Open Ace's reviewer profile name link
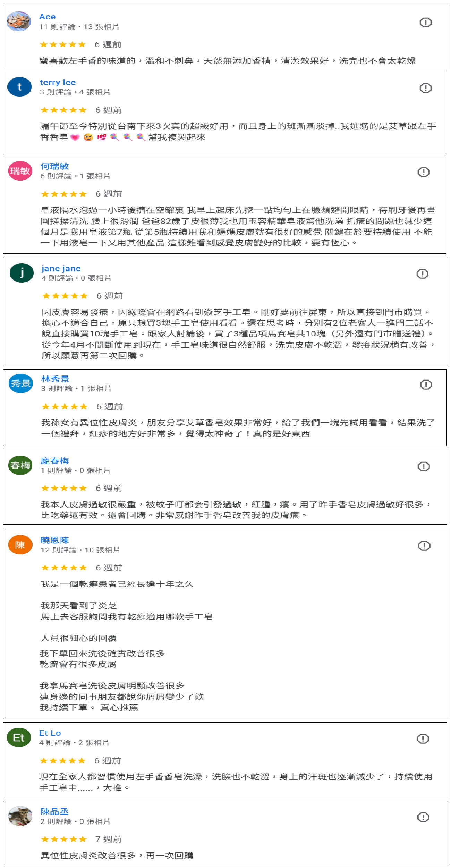The height and width of the screenshot is (868, 451). 47,17
